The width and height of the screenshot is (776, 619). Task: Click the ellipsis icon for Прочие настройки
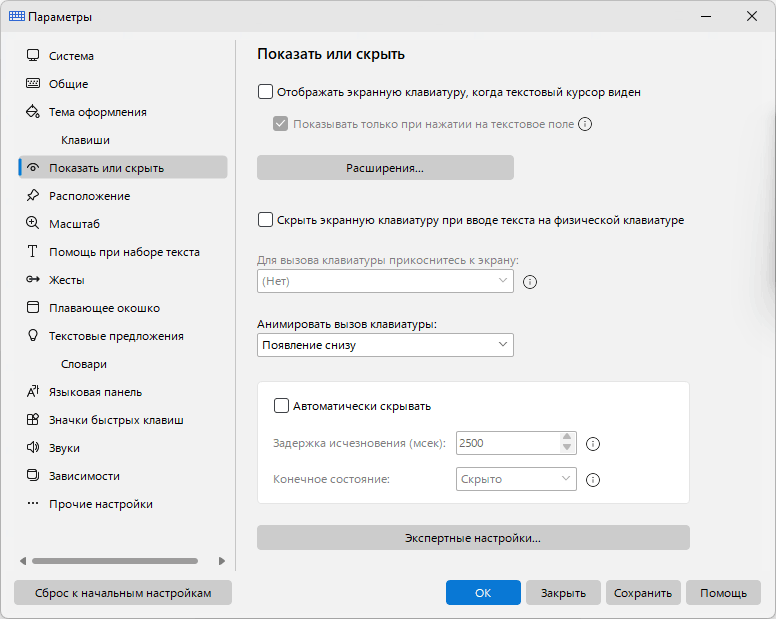(33, 503)
